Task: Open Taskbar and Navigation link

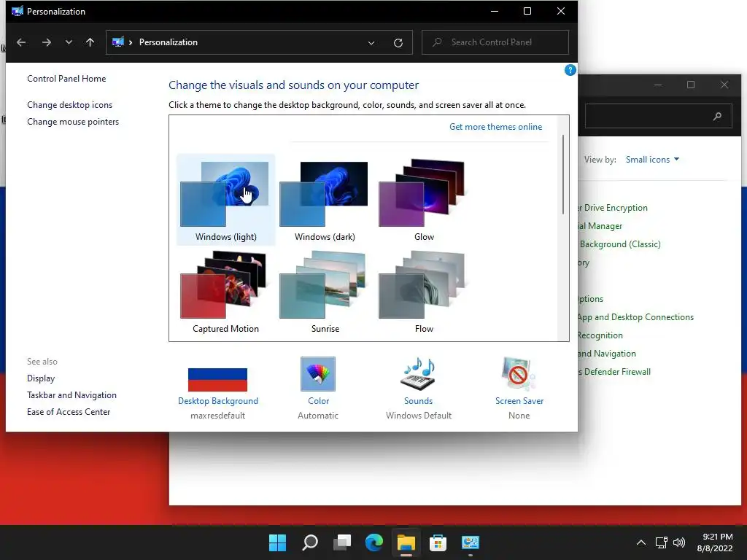Action: tap(72, 394)
